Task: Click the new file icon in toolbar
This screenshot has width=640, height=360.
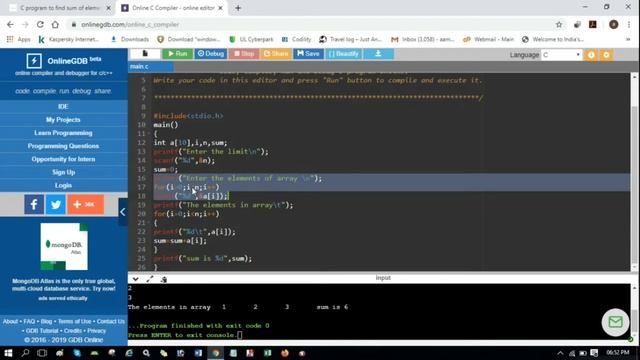Action: point(145,53)
